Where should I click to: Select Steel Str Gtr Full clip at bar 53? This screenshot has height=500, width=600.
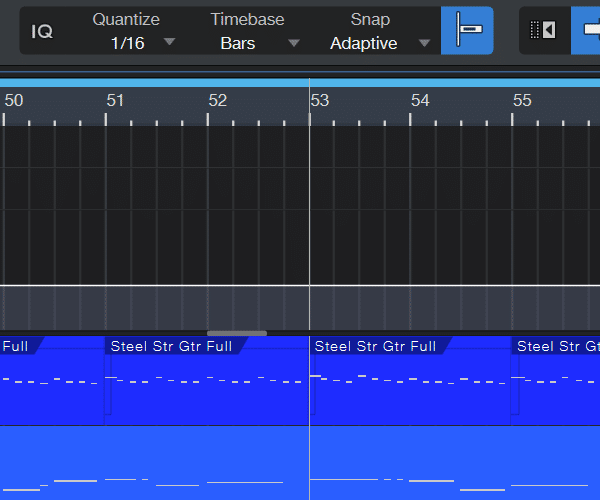pos(410,381)
